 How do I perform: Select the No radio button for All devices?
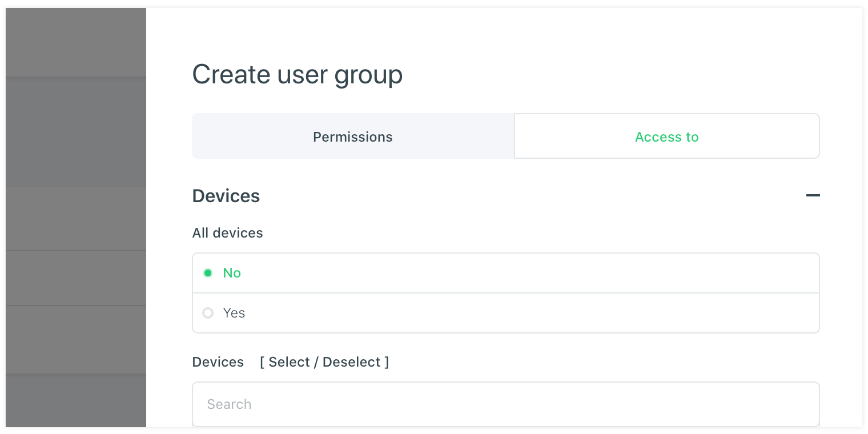(x=208, y=273)
